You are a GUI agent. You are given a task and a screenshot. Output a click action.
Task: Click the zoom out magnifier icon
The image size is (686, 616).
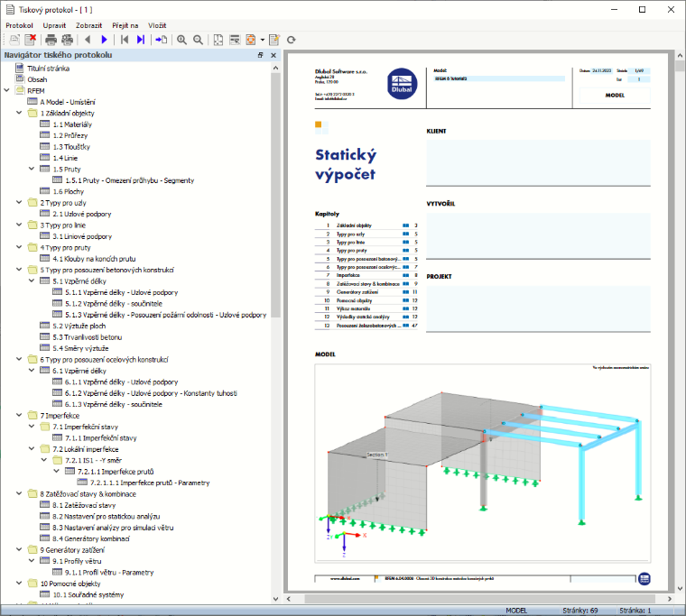(199, 40)
